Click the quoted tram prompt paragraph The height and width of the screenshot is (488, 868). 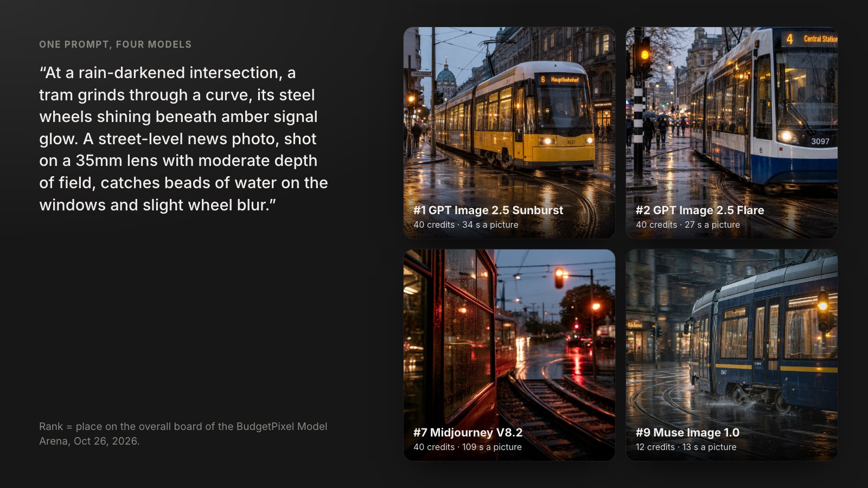(x=183, y=139)
